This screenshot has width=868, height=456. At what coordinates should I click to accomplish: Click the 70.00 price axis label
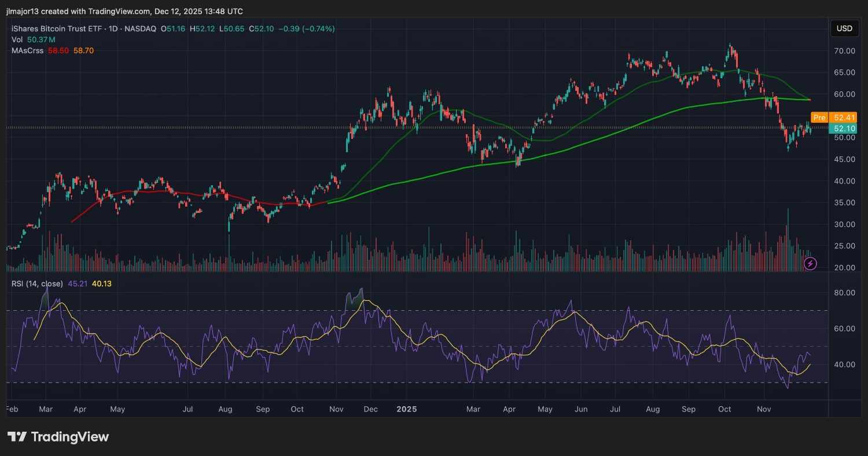click(844, 51)
